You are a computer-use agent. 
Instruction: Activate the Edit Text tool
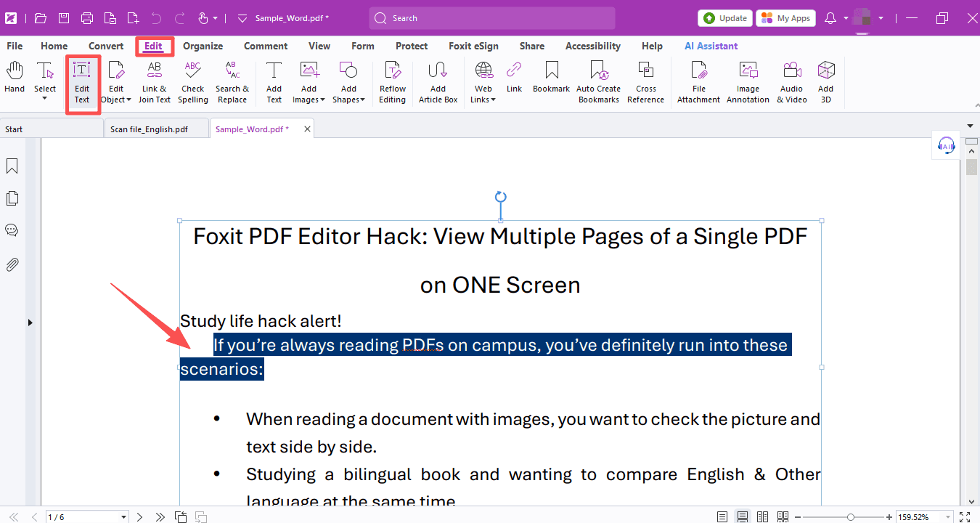coord(82,82)
